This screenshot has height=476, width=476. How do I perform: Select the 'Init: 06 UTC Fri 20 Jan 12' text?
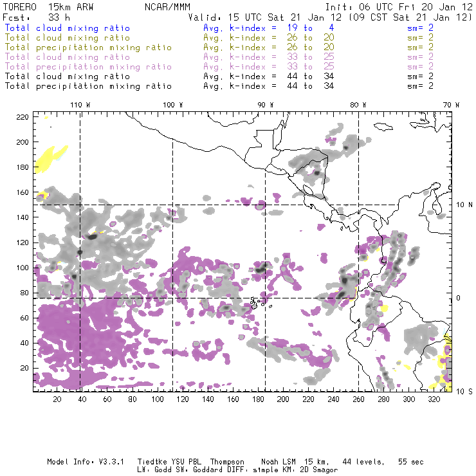pos(399,7)
